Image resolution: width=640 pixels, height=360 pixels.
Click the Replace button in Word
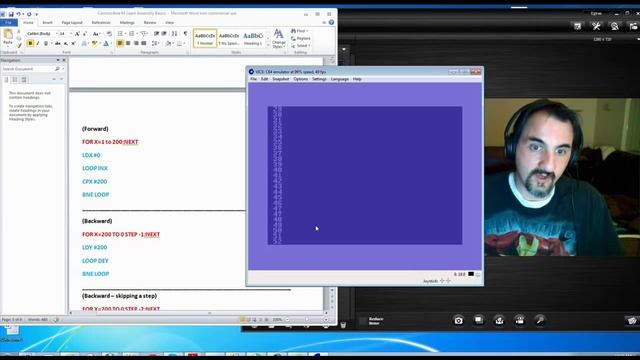pyautogui.click(x=300, y=38)
